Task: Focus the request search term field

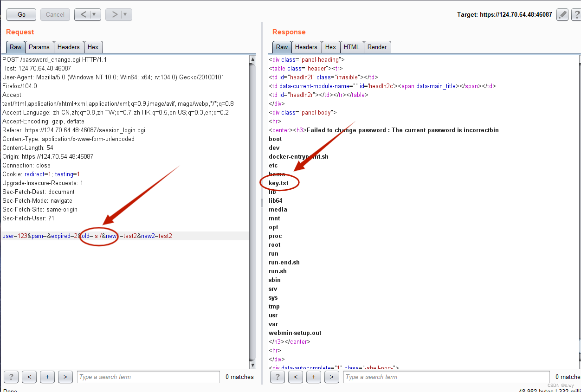Action: click(x=148, y=377)
